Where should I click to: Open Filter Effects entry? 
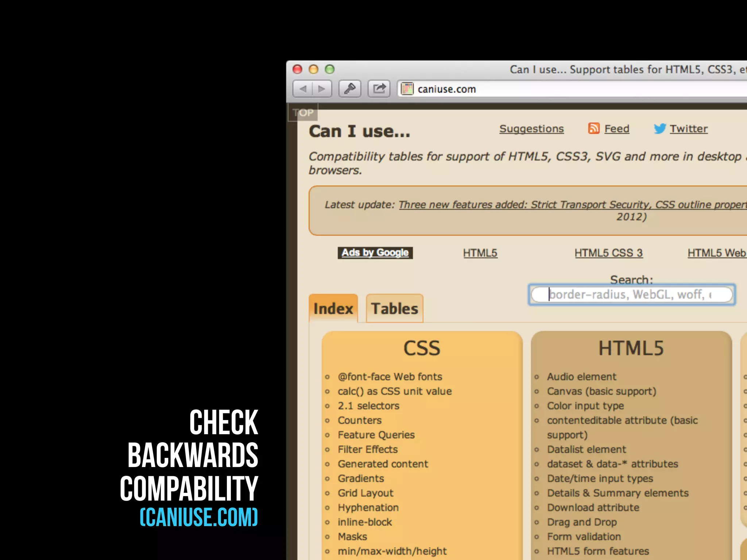click(x=368, y=450)
